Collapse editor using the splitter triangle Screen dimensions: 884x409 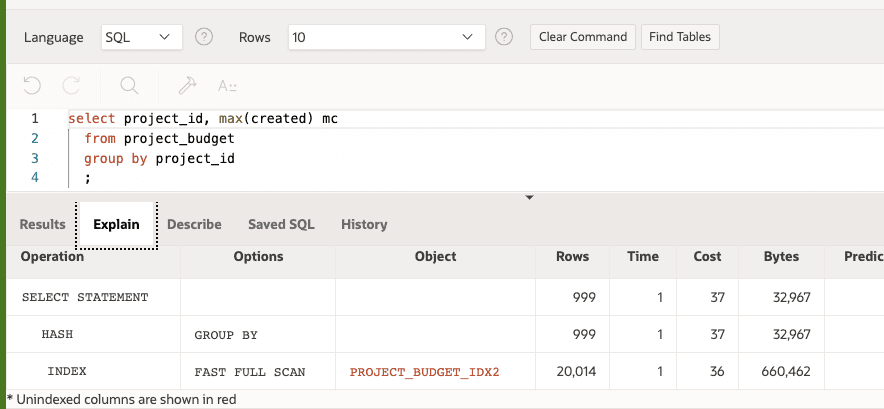click(x=529, y=197)
